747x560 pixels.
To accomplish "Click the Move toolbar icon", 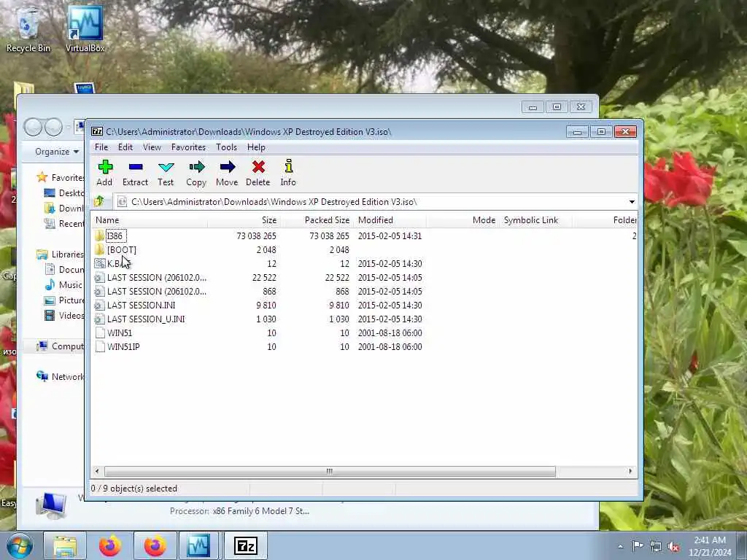I will [228, 167].
